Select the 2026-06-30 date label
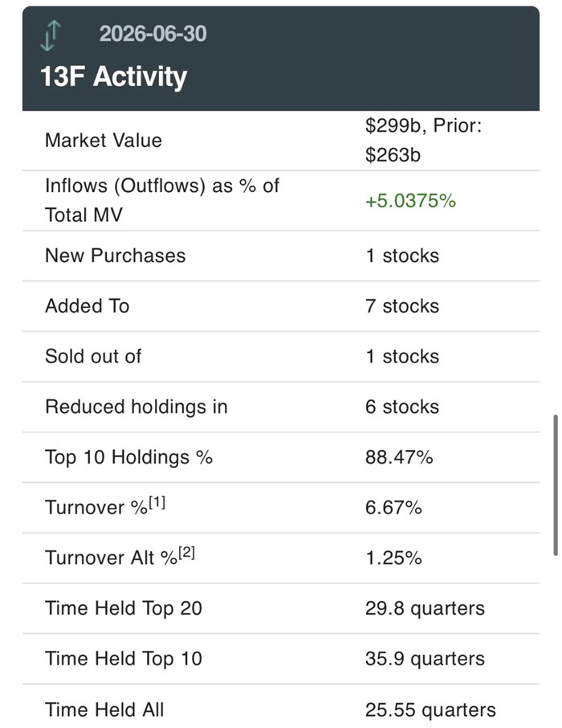Screen dimensions: 562x728 tap(153, 34)
